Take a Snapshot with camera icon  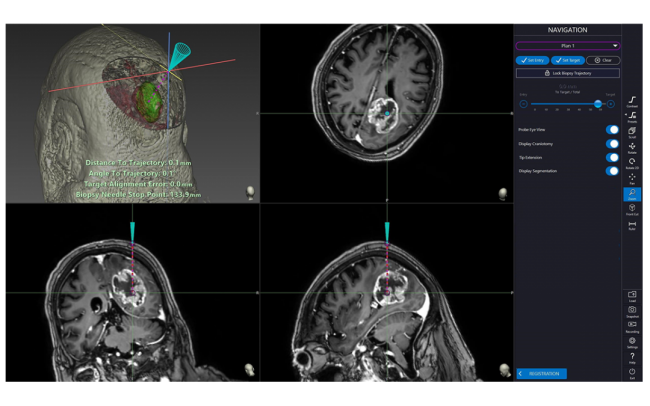[632, 311]
